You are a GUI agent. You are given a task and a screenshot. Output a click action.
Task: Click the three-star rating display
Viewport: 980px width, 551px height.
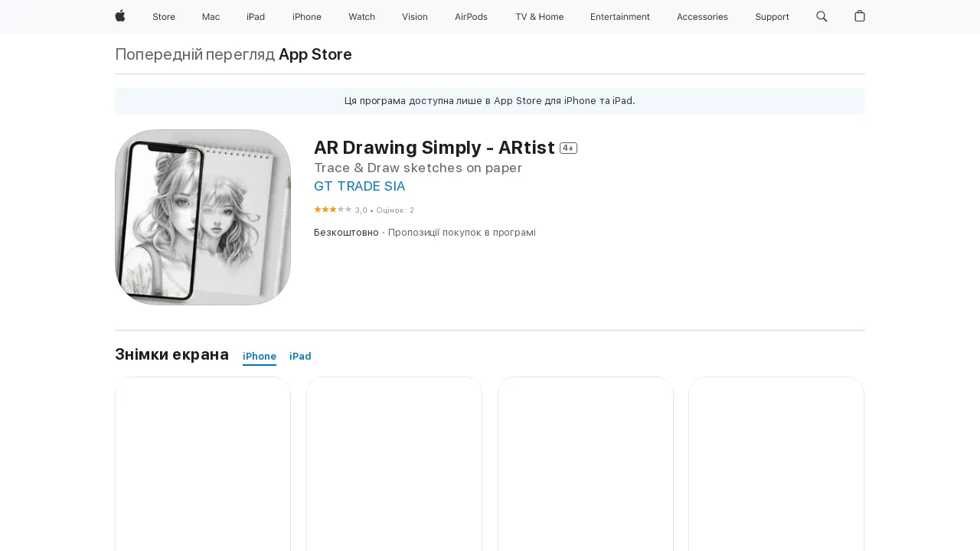333,210
